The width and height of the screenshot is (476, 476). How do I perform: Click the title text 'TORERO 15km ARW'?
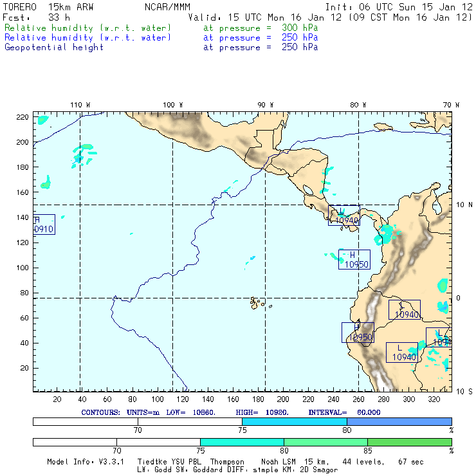click(48, 7)
